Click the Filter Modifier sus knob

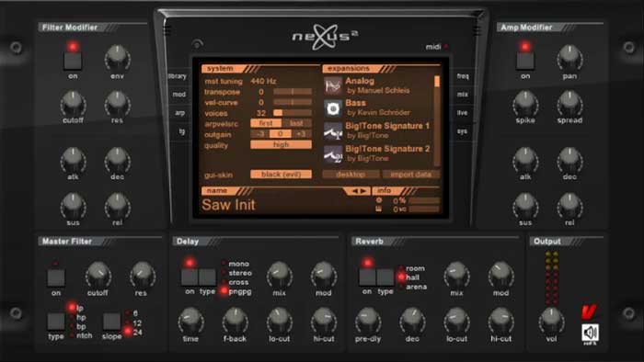(x=73, y=206)
